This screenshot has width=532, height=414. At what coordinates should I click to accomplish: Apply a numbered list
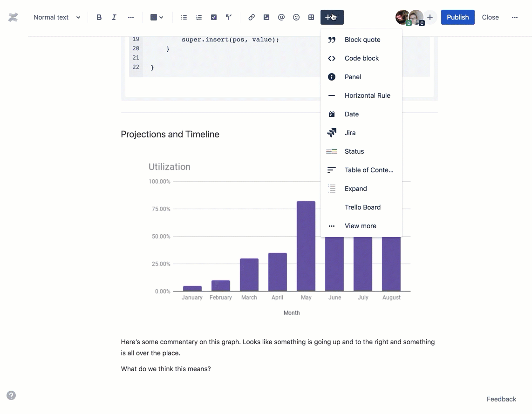click(199, 17)
